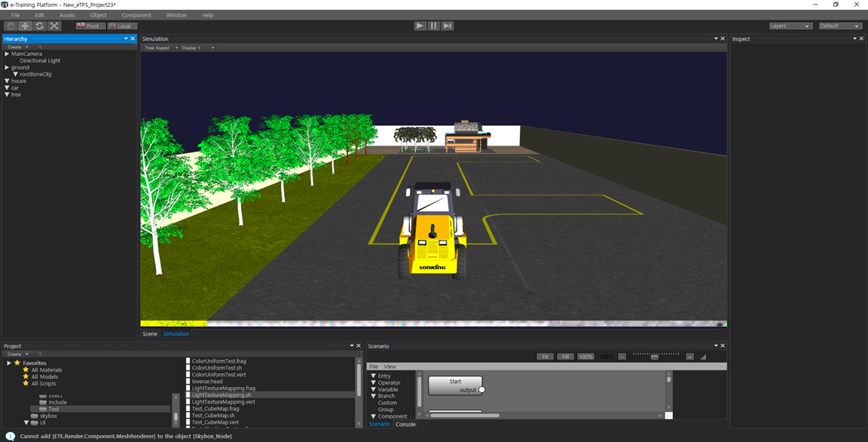Viewport: 868px width, 442px height.
Task: Toggle Pivot handle mode
Action: [89, 26]
